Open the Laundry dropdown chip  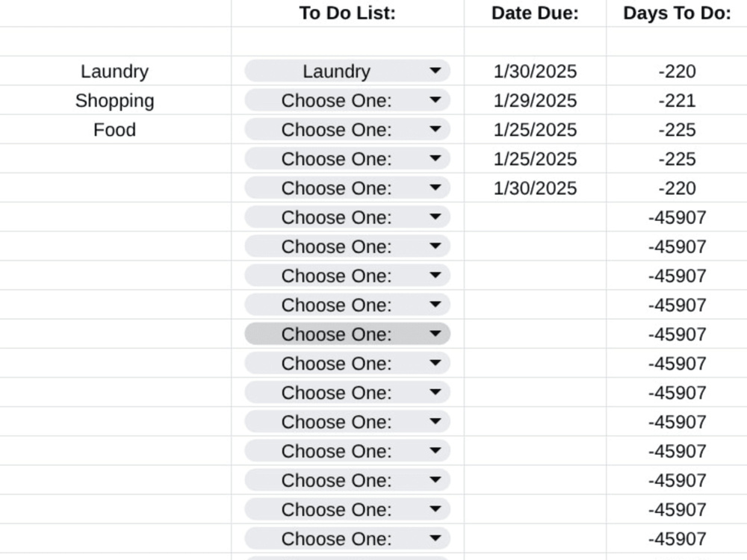point(347,71)
